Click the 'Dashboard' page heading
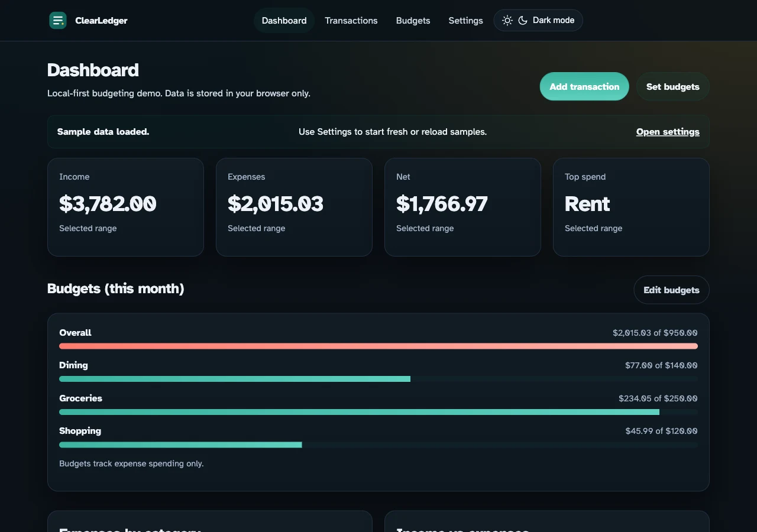The height and width of the screenshot is (532, 757). (93, 70)
